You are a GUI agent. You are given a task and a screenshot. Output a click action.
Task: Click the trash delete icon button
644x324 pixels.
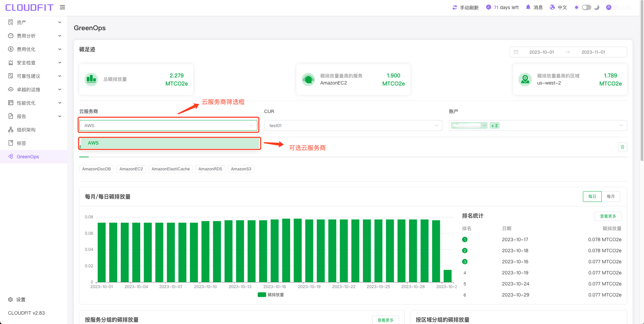click(x=623, y=147)
